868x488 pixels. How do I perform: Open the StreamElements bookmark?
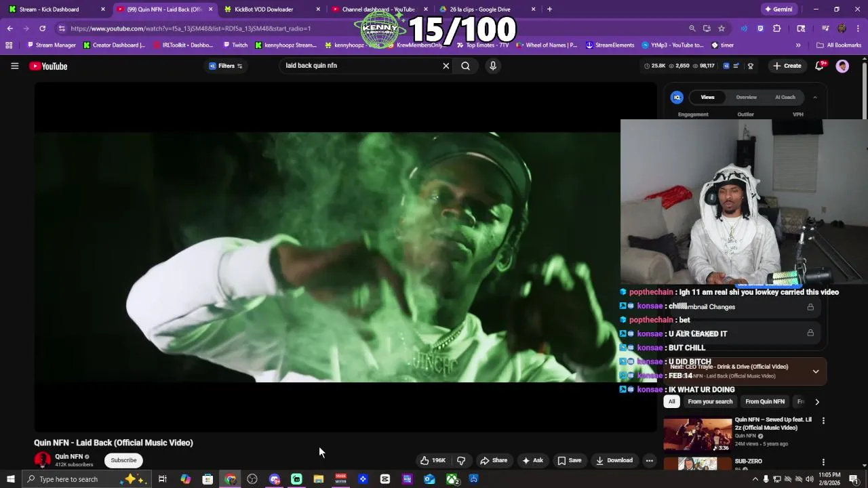pyautogui.click(x=610, y=45)
